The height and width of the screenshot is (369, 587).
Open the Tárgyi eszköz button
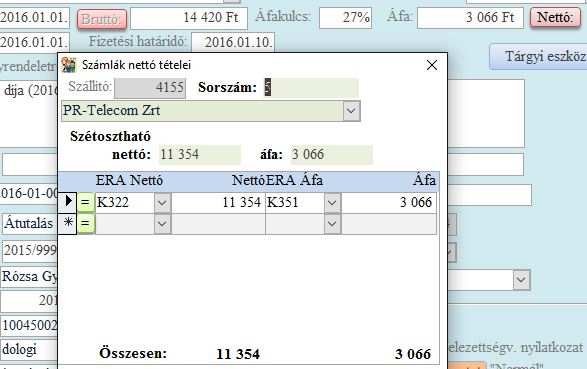538,57
